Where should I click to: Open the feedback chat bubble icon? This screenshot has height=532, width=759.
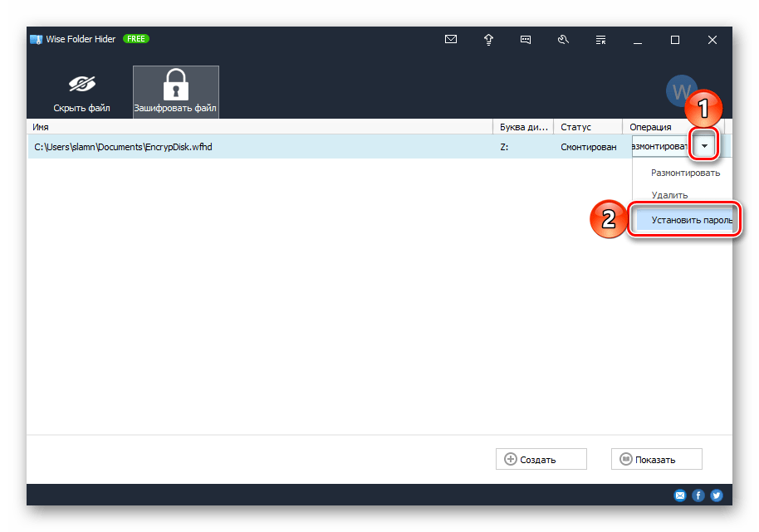[x=526, y=40]
